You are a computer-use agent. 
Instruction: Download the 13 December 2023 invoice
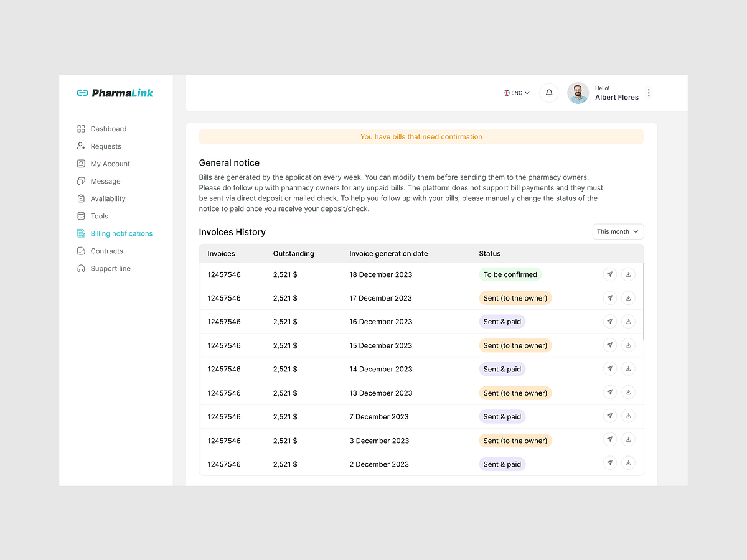[x=628, y=392]
